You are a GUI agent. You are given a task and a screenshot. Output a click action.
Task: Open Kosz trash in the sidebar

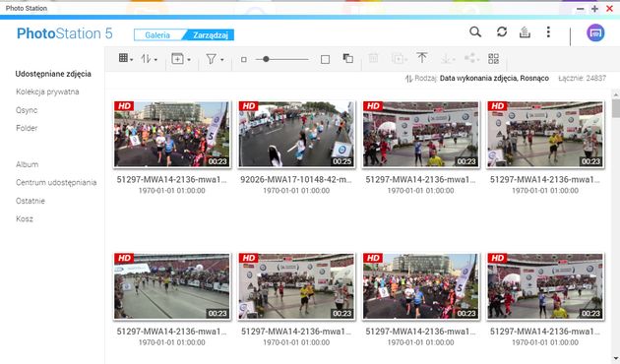(25, 219)
